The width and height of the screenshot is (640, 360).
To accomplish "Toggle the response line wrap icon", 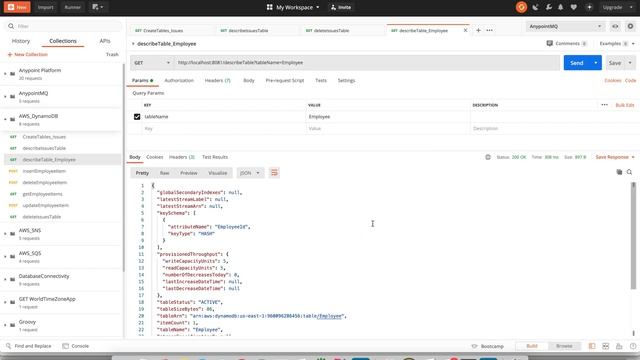I will pos(274,173).
